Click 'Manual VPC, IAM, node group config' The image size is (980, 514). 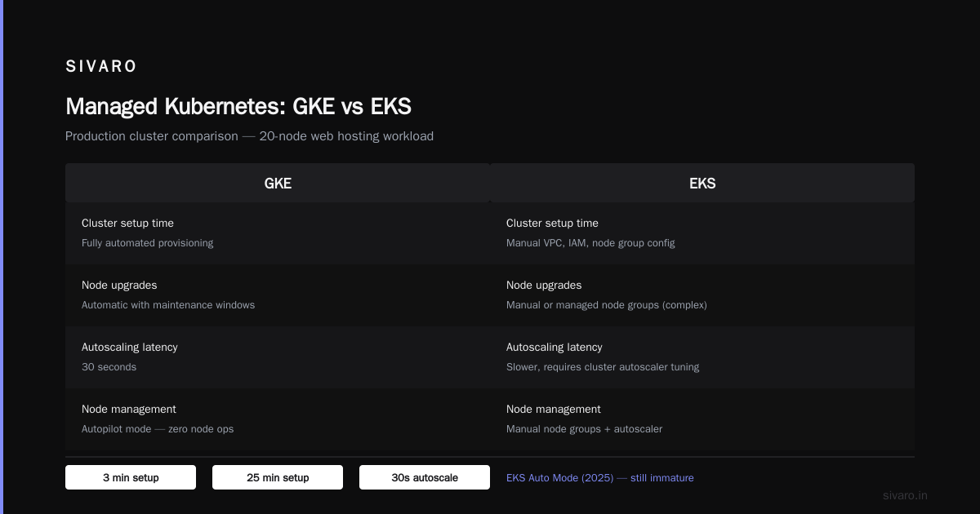click(590, 243)
